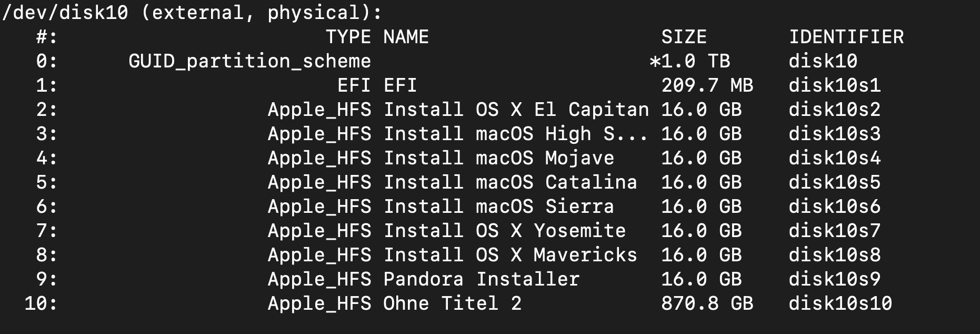Click the Pandora Installer partition name
This screenshot has height=334, width=980.
[481, 279]
